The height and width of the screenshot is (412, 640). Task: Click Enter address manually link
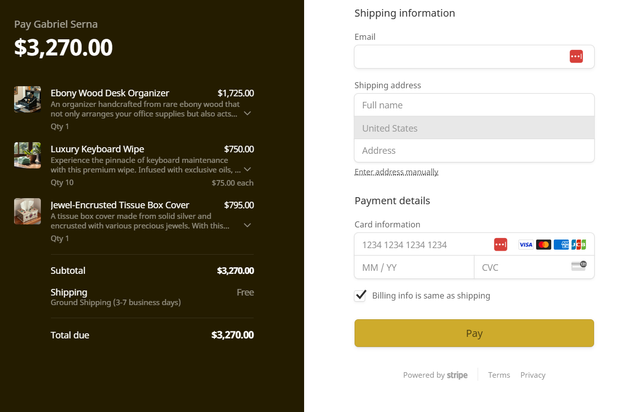[396, 172]
